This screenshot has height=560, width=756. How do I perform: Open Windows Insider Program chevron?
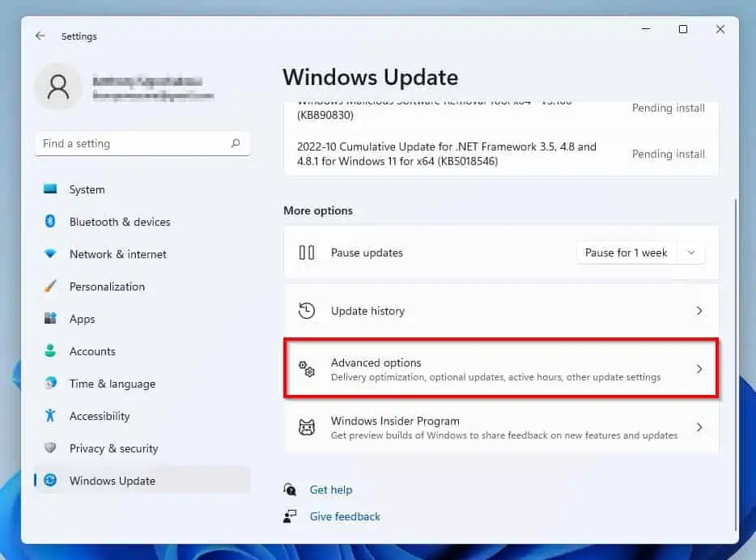point(699,427)
